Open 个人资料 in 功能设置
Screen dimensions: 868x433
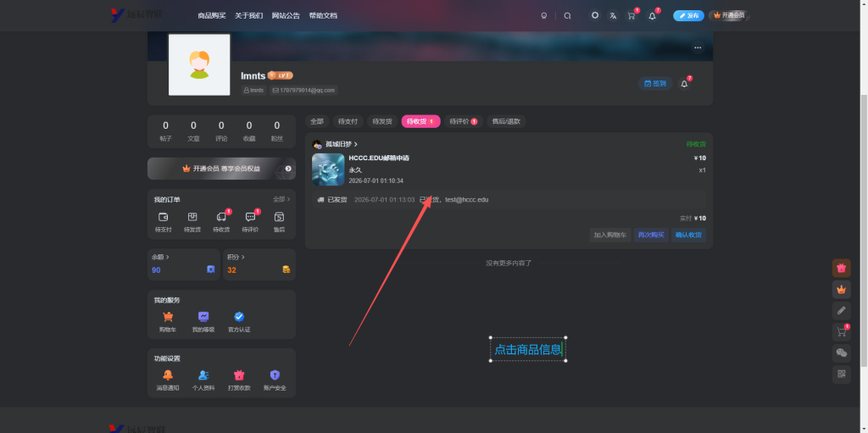coord(203,380)
